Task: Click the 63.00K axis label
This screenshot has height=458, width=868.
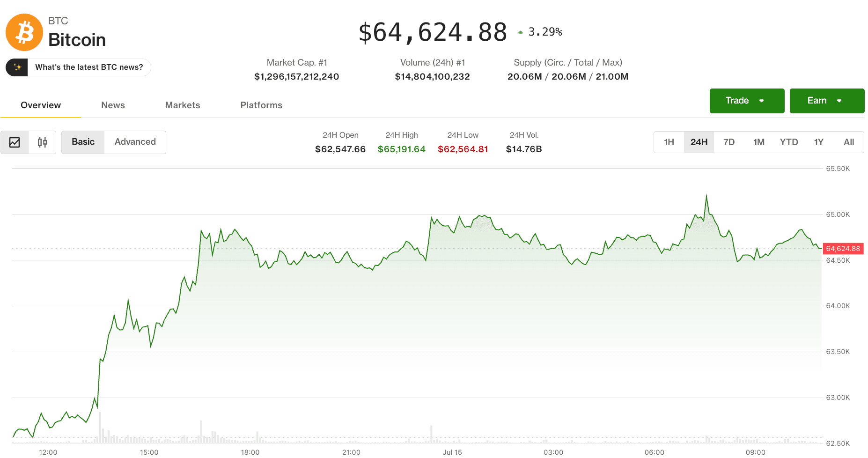Action: click(x=838, y=398)
